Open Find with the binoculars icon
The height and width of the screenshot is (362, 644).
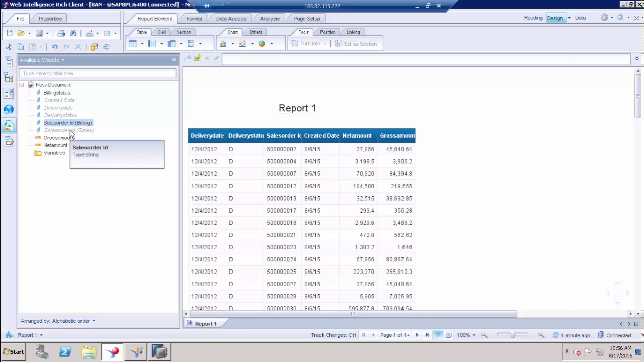[x=73, y=33]
